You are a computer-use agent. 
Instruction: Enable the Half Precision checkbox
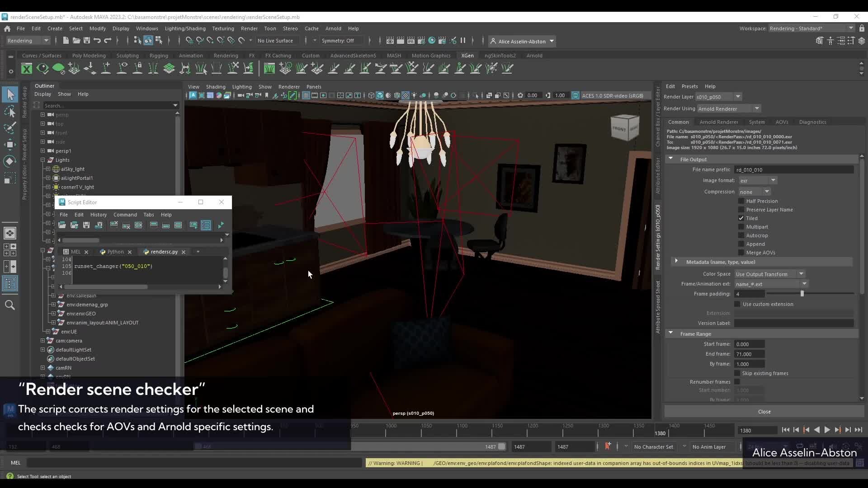point(741,201)
